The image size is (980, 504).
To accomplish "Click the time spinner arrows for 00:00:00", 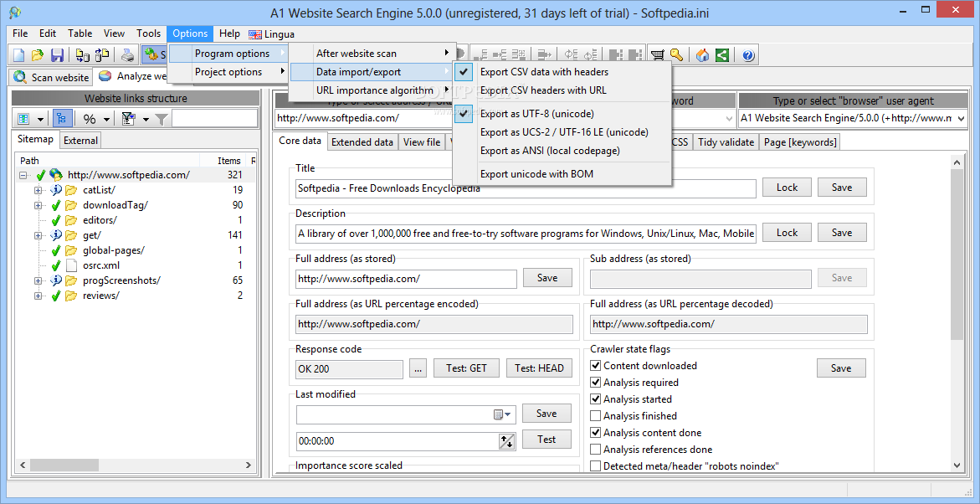I will pyautogui.click(x=506, y=441).
